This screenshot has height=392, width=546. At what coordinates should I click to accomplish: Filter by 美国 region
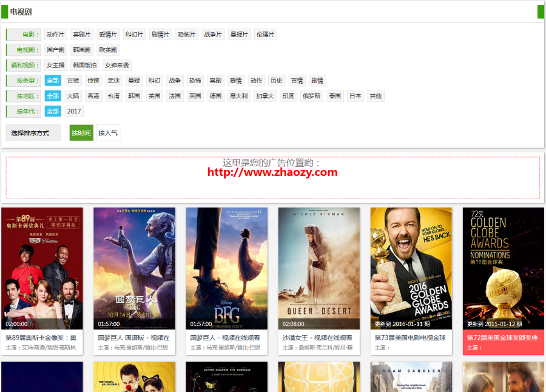click(x=155, y=96)
